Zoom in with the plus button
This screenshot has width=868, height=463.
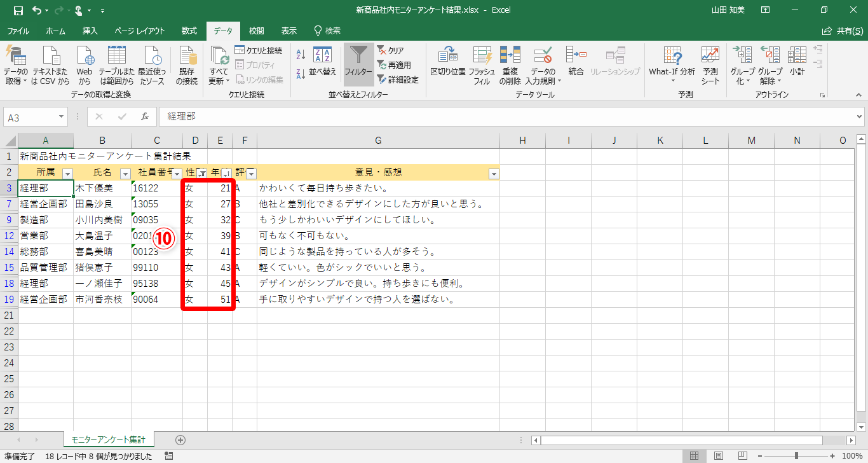click(834, 456)
